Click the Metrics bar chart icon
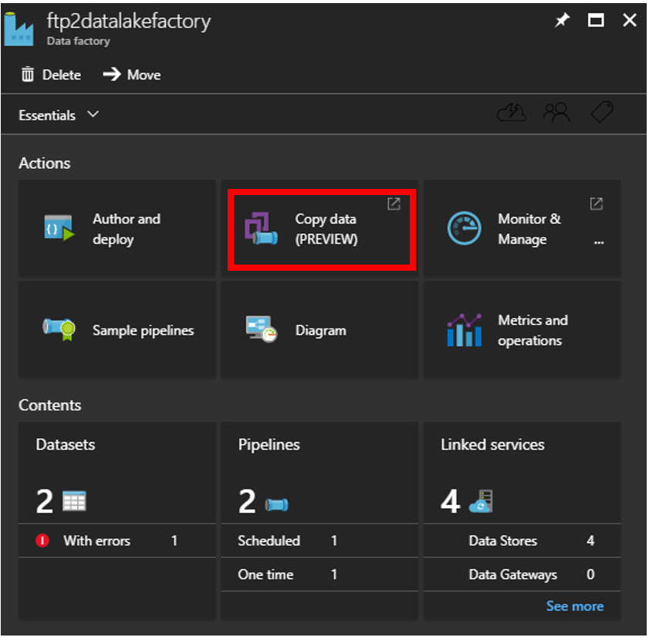Viewport: 649px width, 644px height. (465, 329)
